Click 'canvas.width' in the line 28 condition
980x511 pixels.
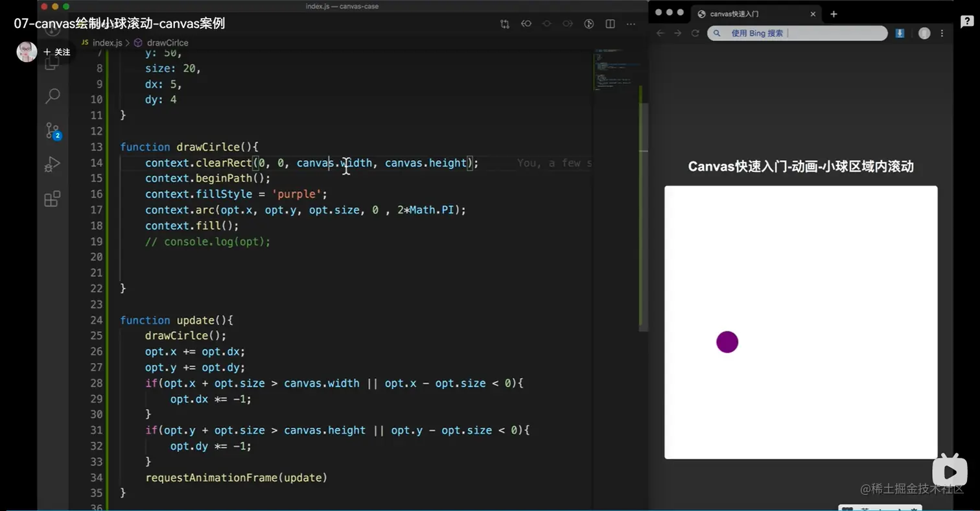tap(321, 383)
